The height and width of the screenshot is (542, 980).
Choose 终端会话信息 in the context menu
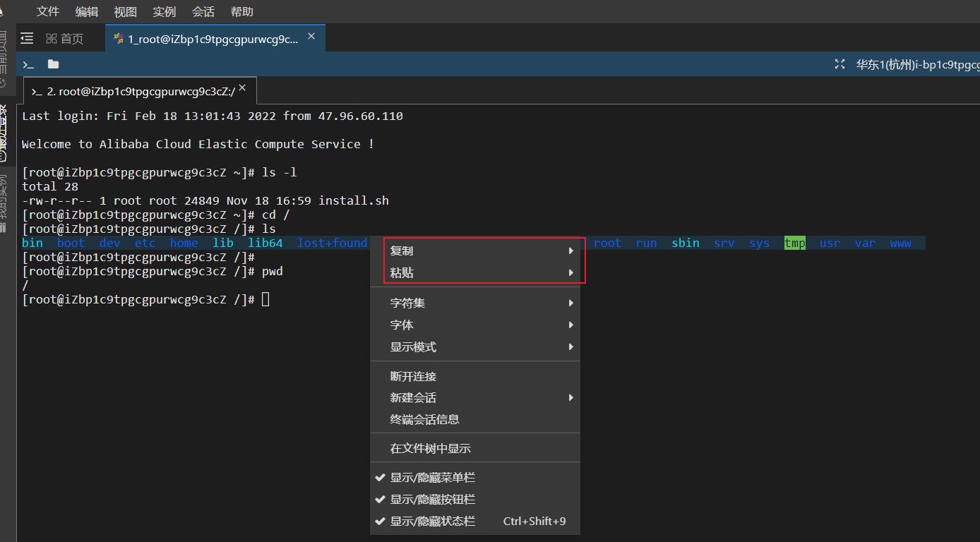(475, 420)
